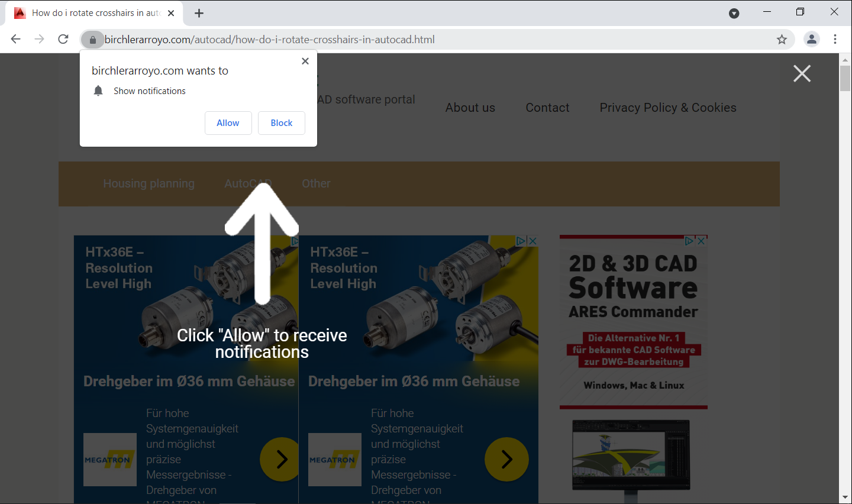Select the Housing planning category
852x504 pixels.
click(x=149, y=183)
